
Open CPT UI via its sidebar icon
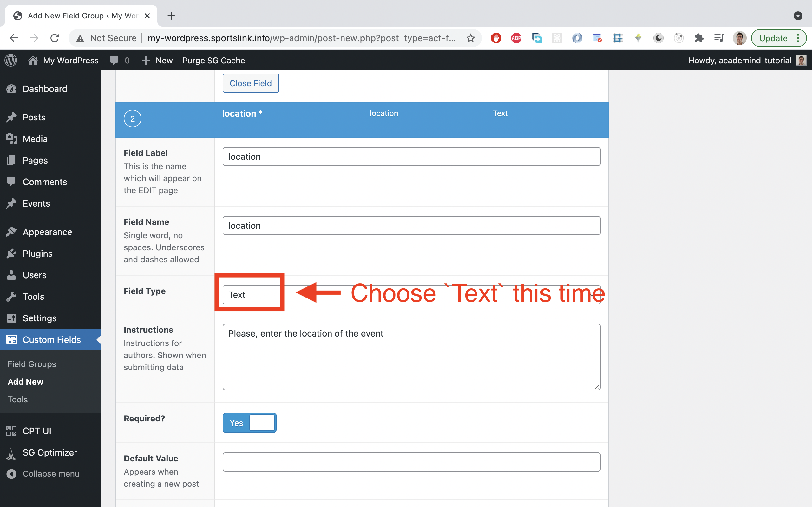point(11,431)
